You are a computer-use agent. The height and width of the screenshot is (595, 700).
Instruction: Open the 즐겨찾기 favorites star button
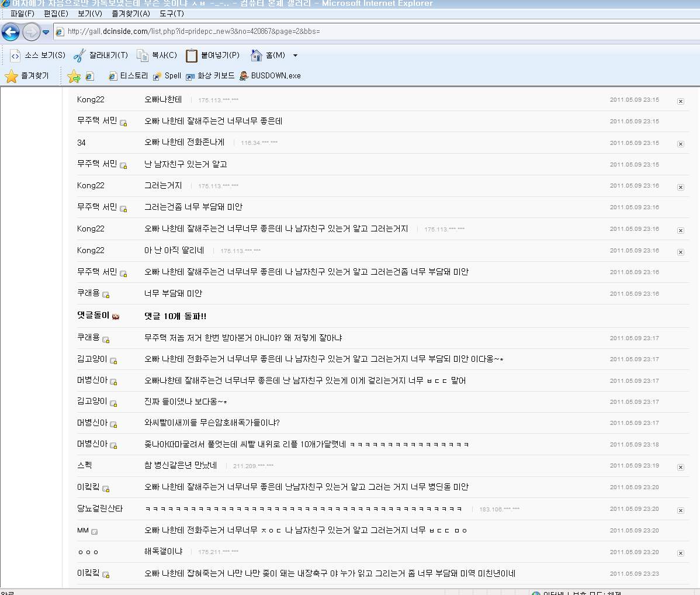(x=27, y=76)
